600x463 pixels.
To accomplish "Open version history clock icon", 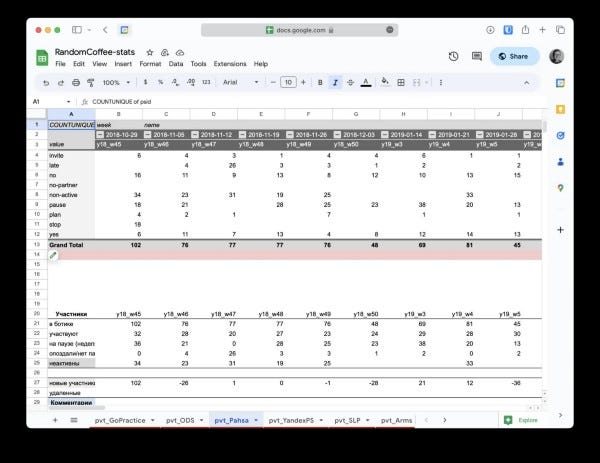I will pyautogui.click(x=453, y=56).
